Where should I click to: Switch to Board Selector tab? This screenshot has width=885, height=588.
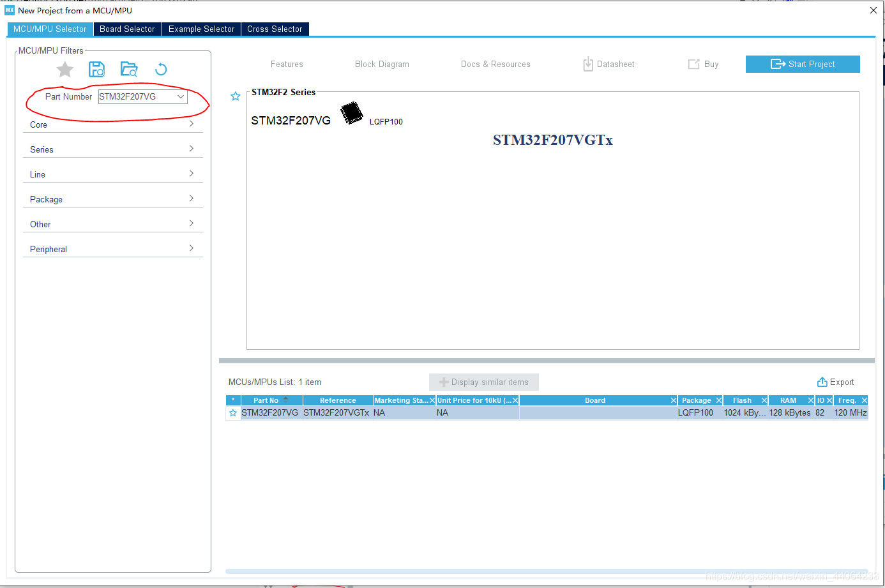(127, 29)
